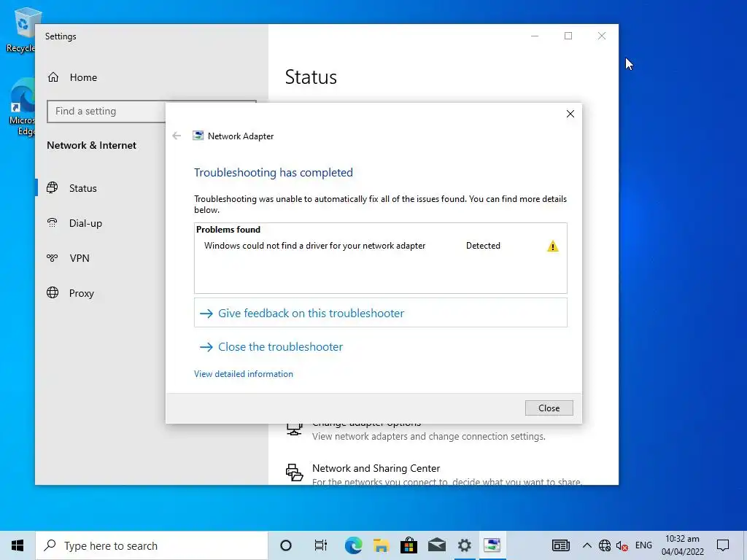Minimize the Settings window
The width and height of the screenshot is (747, 560).
[x=535, y=36]
